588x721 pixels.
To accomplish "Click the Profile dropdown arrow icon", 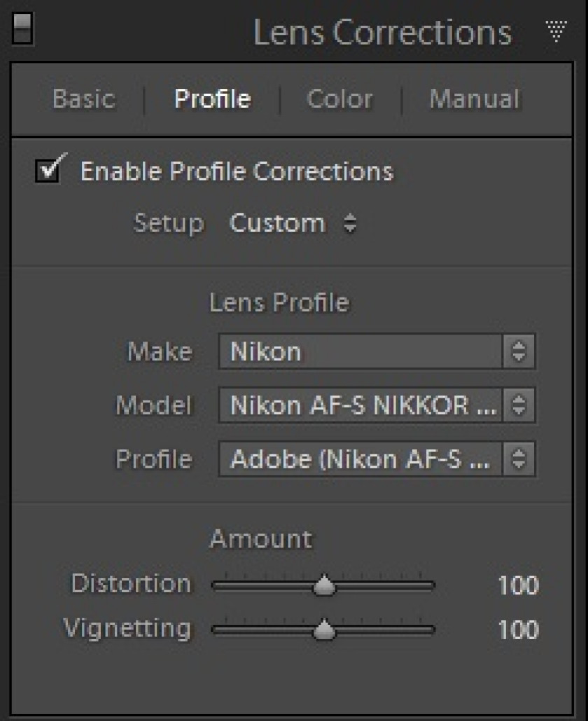I will pyautogui.click(x=519, y=459).
